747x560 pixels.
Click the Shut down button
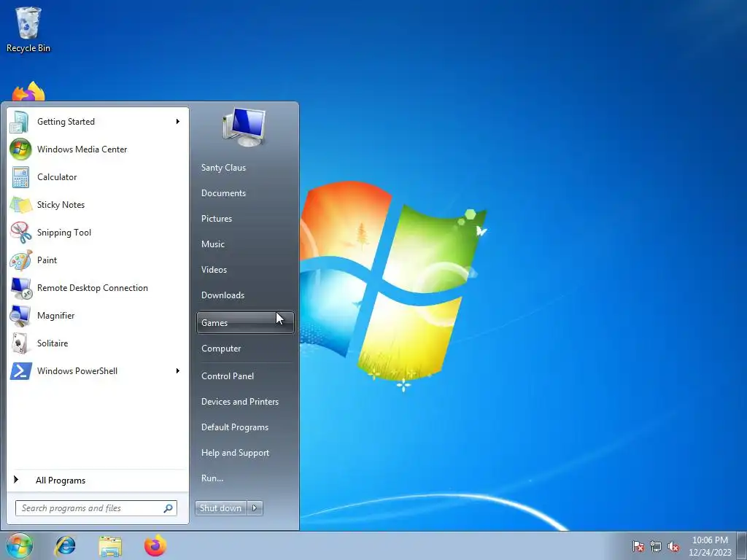(x=221, y=508)
